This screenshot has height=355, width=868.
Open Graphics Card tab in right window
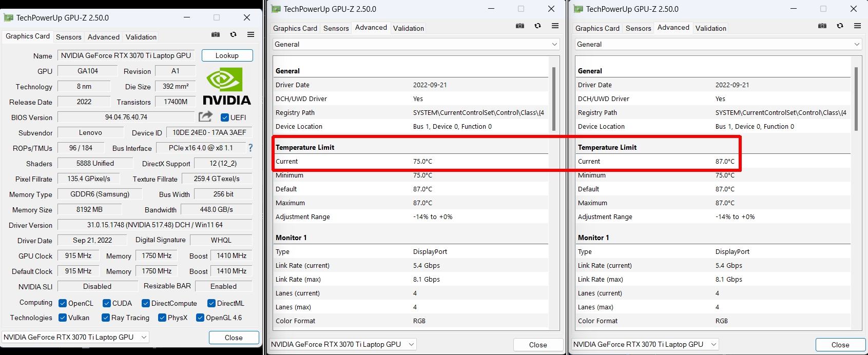(x=597, y=28)
